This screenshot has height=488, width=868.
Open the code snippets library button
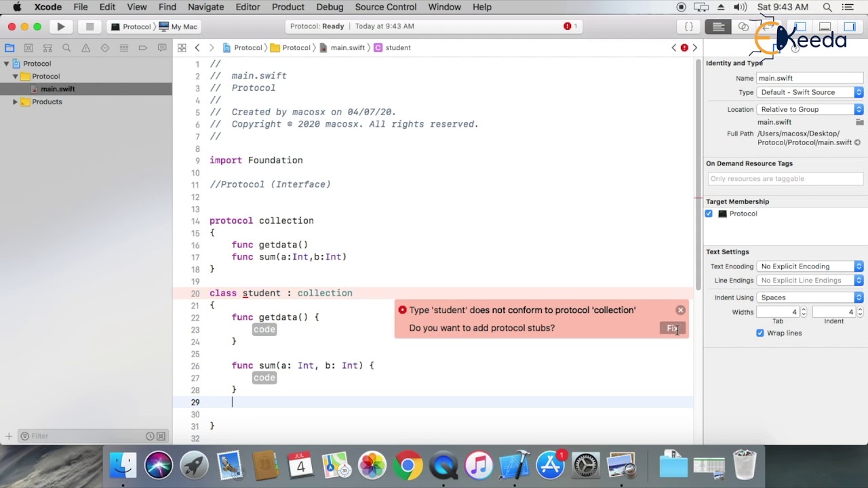tap(688, 27)
